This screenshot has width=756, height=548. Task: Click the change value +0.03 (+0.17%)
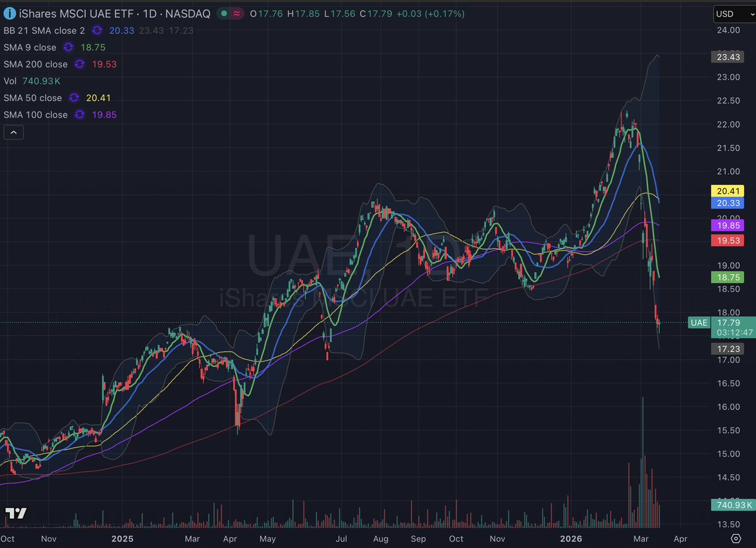(430, 13)
